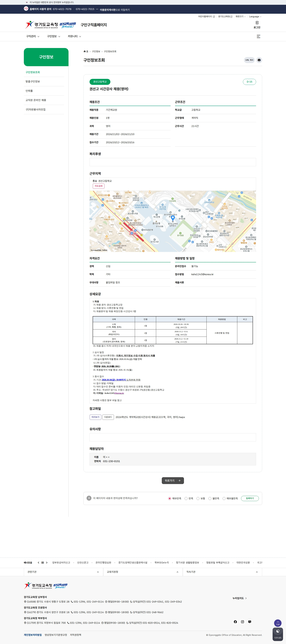
Task: Submit rating with 등록하기 button
Action: (250, 498)
